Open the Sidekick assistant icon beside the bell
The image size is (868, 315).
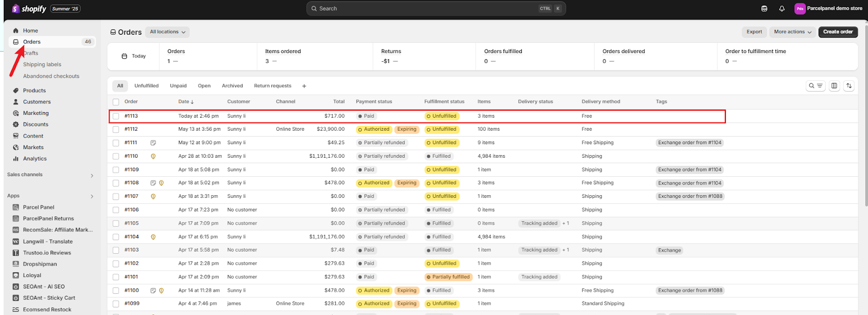764,9
